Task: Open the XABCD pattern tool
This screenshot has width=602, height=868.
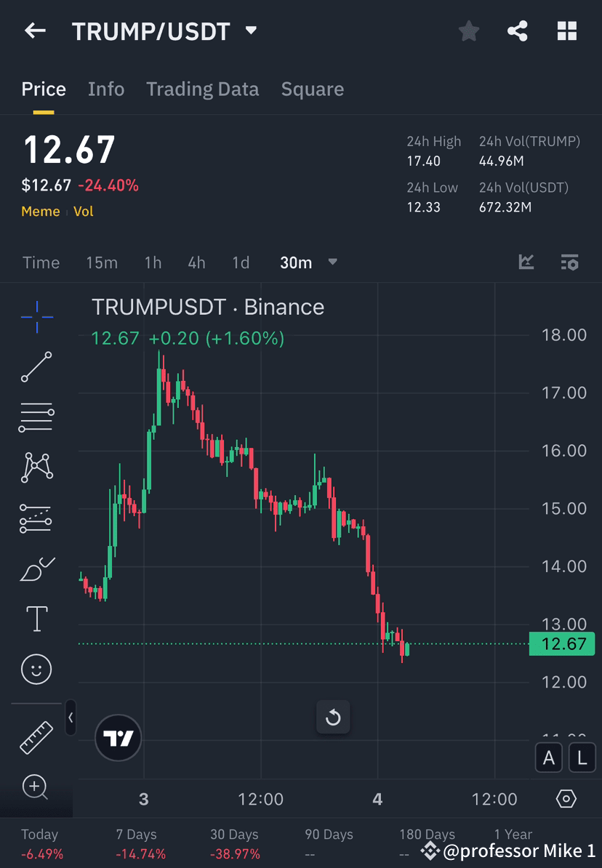Action: (x=36, y=467)
